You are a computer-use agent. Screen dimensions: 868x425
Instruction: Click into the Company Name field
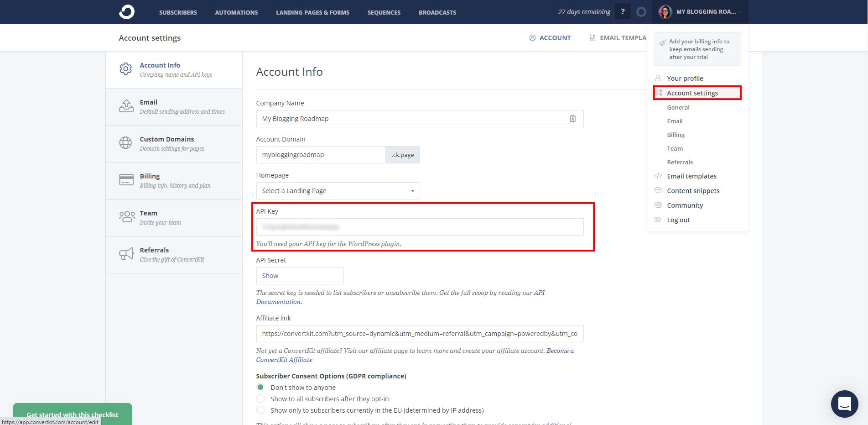[420, 119]
